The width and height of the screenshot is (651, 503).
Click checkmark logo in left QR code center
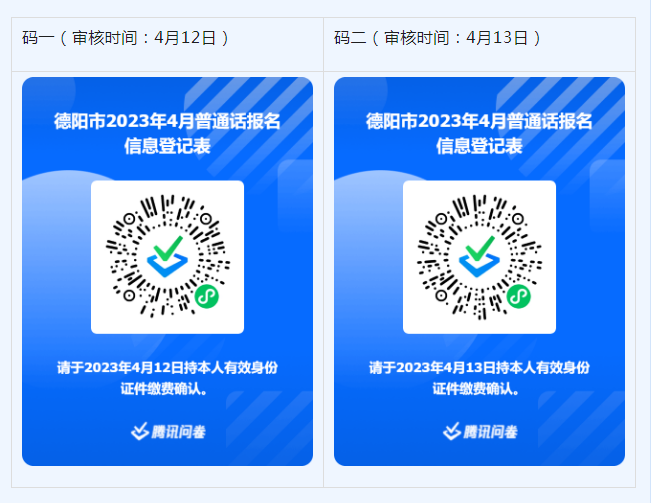click(167, 256)
